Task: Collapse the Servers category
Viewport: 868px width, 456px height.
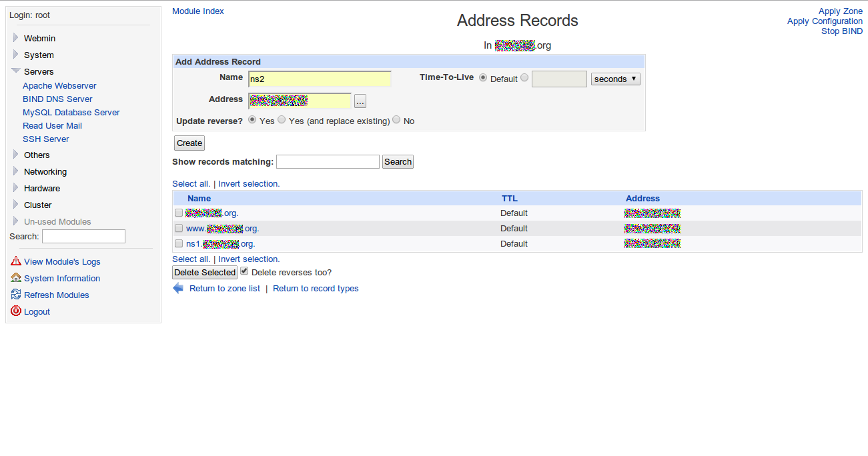Action: (x=39, y=71)
